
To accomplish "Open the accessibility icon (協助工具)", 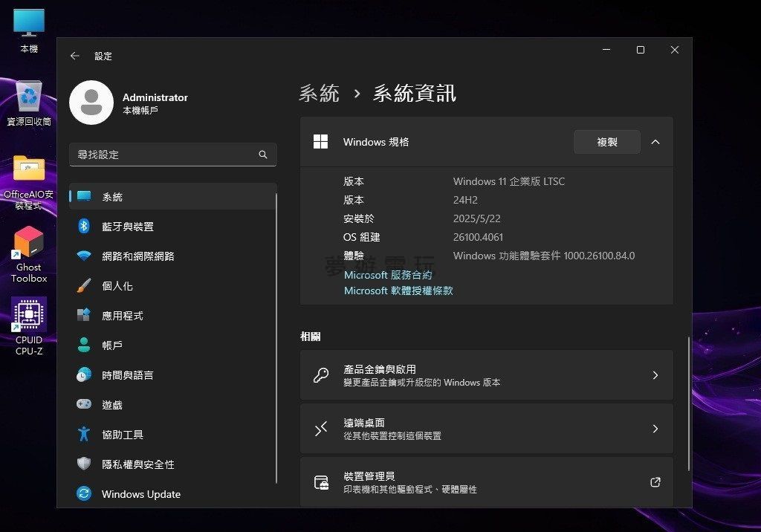I will (x=84, y=435).
